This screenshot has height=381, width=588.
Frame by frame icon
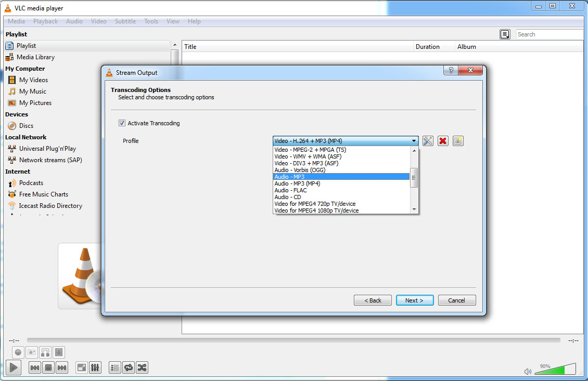point(59,352)
